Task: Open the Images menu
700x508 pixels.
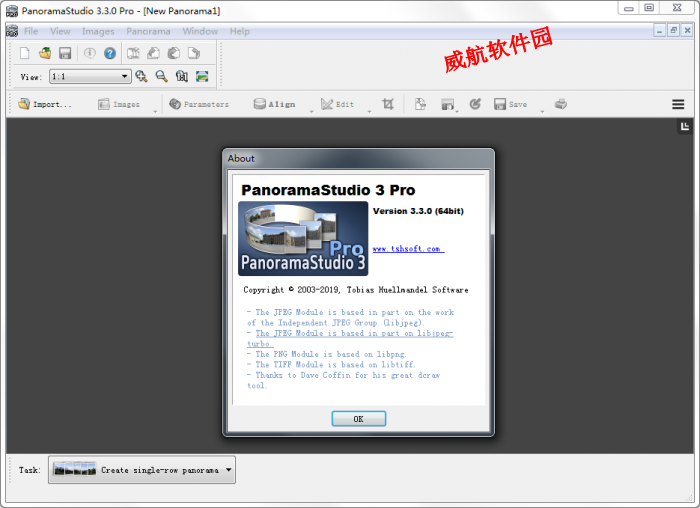Action: pos(98,31)
